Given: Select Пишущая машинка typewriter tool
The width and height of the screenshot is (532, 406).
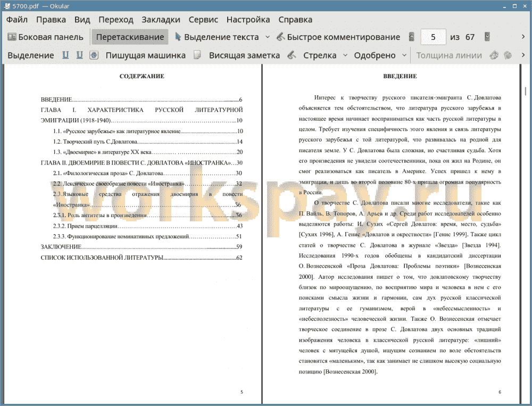Looking at the screenshot, I should pos(146,55).
